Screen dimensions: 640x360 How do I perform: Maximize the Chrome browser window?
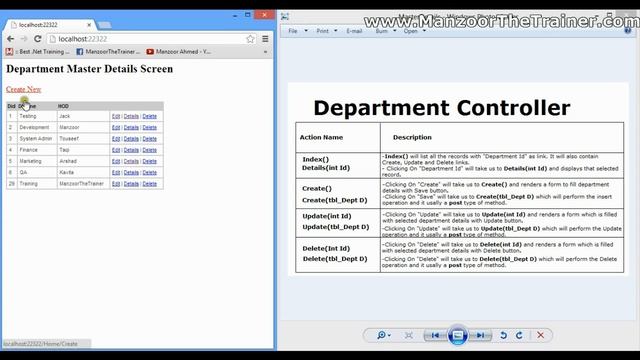click(x=247, y=15)
